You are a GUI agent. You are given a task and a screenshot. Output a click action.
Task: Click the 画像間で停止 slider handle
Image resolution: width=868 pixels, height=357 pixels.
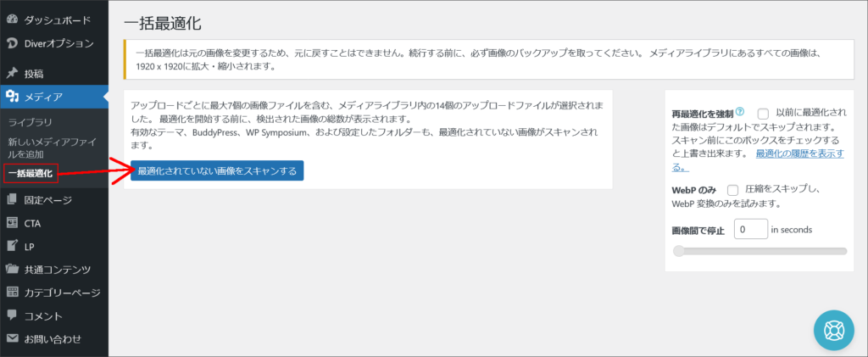(x=678, y=251)
